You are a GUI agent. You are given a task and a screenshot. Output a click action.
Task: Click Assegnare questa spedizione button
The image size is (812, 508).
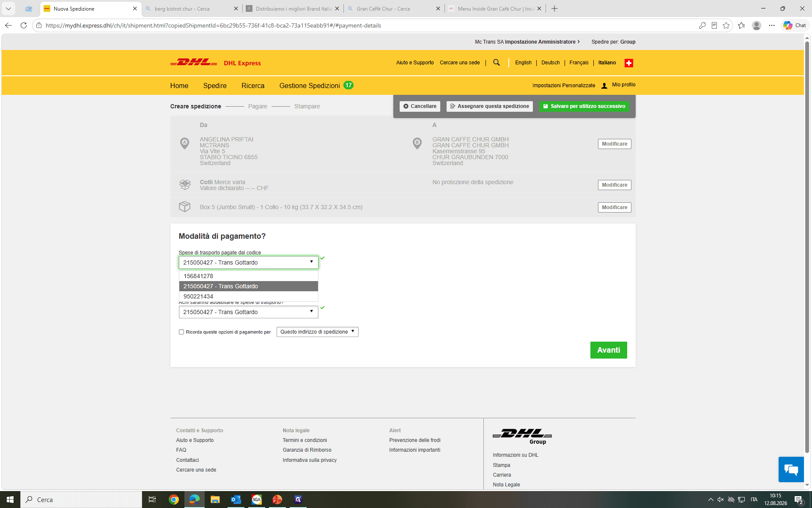coord(489,106)
